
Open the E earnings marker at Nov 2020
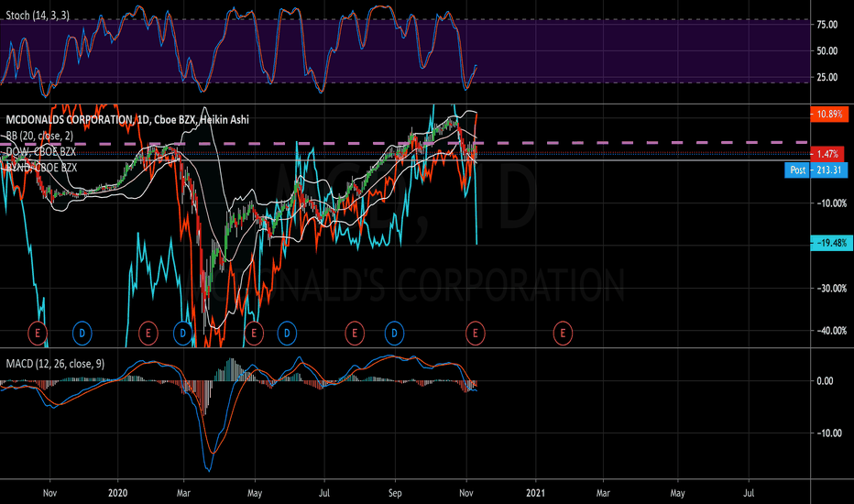click(x=476, y=333)
